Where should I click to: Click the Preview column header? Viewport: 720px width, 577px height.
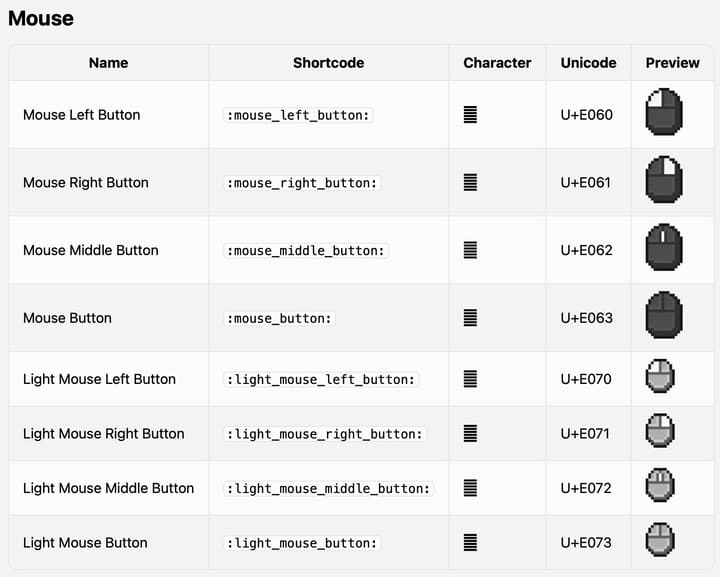pyautogui.click(x=672, y=62)
